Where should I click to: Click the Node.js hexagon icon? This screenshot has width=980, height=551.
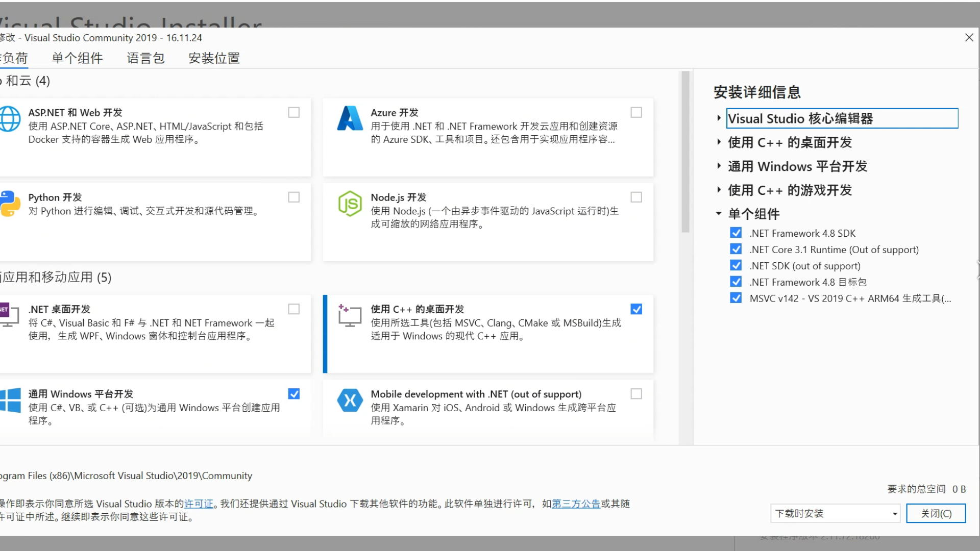350,204
